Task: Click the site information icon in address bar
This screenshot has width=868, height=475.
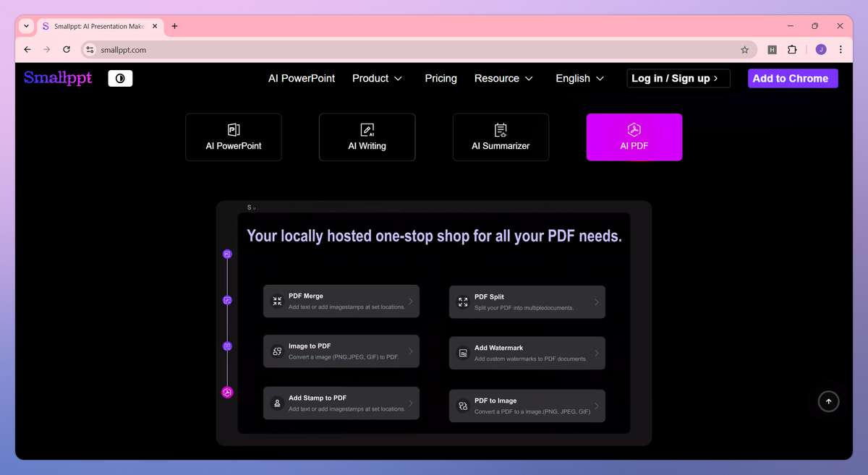Action: click(x=90, y=50)
